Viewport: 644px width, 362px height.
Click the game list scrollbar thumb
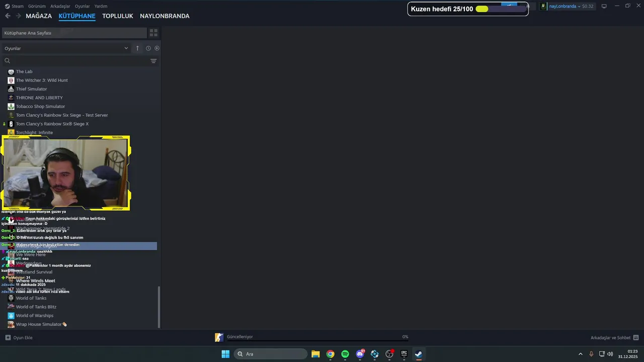coord(159,307)
